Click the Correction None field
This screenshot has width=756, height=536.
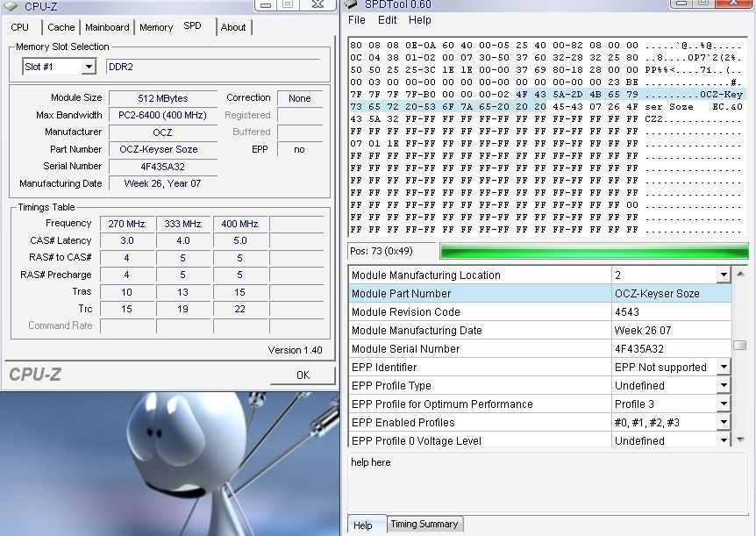(x=299, y=98)
